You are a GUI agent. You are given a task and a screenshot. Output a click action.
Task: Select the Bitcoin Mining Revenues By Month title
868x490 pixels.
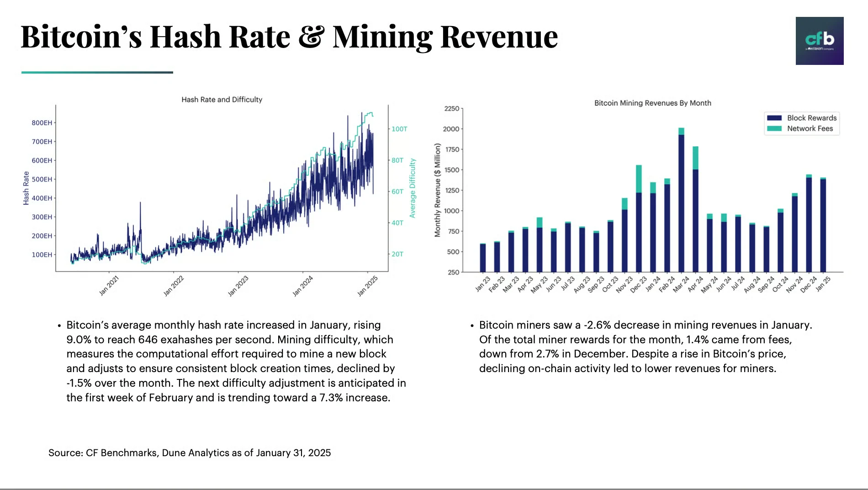(652, 103)
